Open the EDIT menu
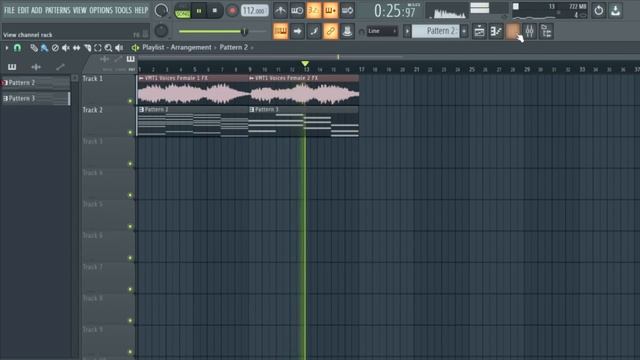 pos(23,10)
